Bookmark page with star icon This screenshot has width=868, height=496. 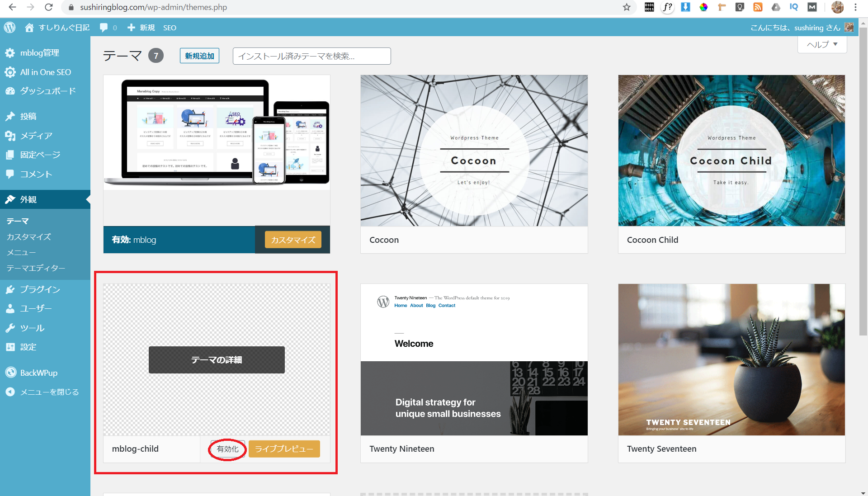coord(627,7)
